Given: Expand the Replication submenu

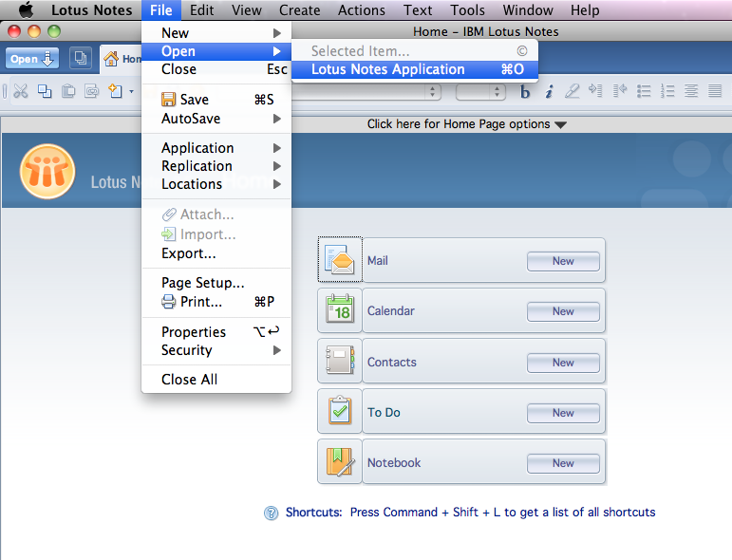Looking at the screenshot, I should click(216, 166).
